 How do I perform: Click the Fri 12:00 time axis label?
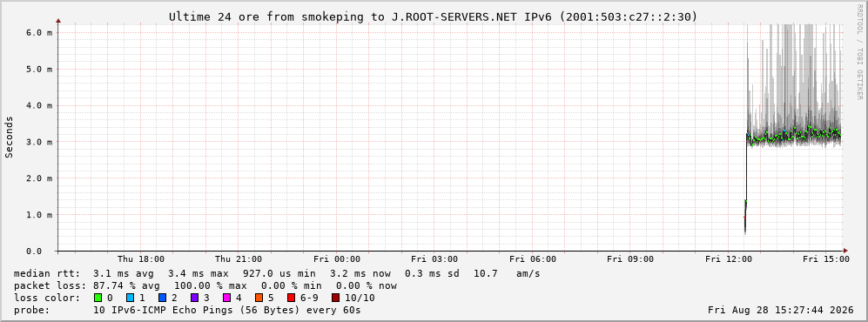(728, 259)
